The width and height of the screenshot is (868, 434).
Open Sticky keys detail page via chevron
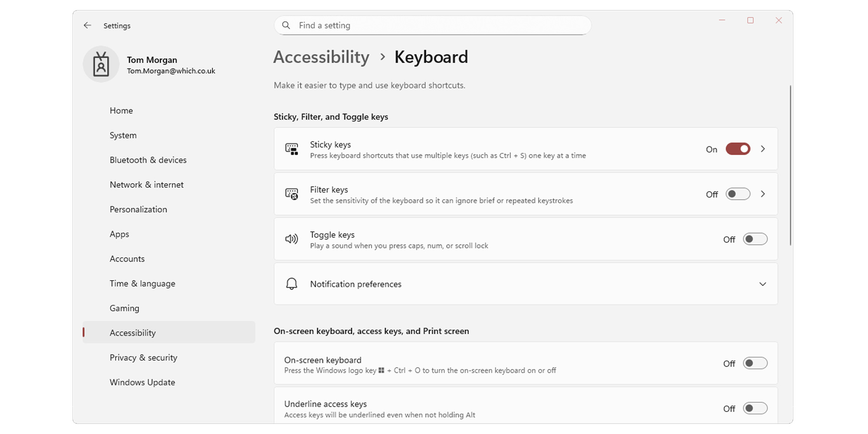763,149
